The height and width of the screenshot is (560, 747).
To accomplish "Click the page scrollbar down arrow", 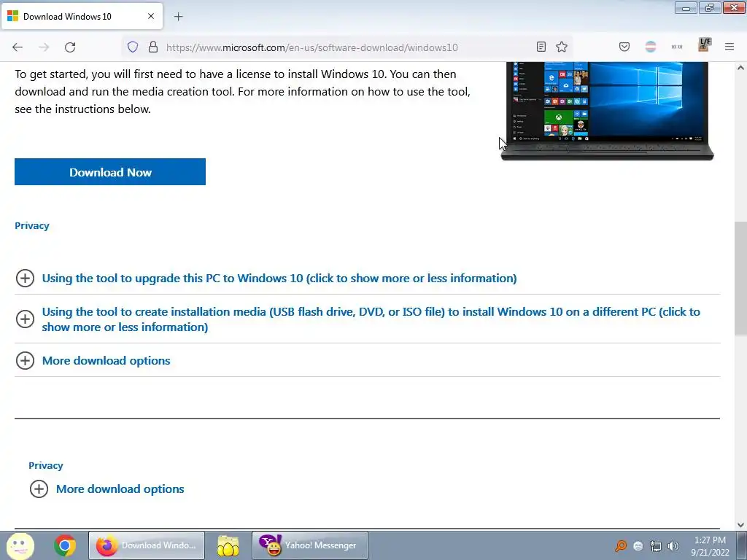I will (x=740, y=525).
